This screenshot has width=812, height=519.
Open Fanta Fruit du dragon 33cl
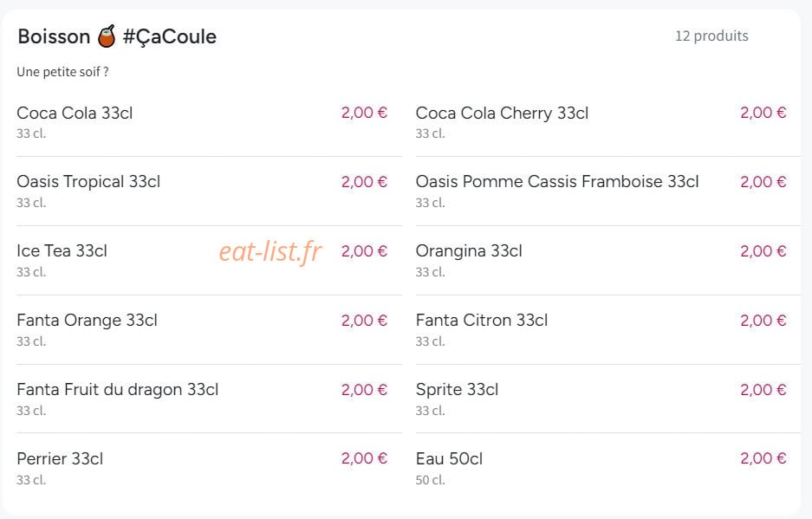(x=209, y=399)
